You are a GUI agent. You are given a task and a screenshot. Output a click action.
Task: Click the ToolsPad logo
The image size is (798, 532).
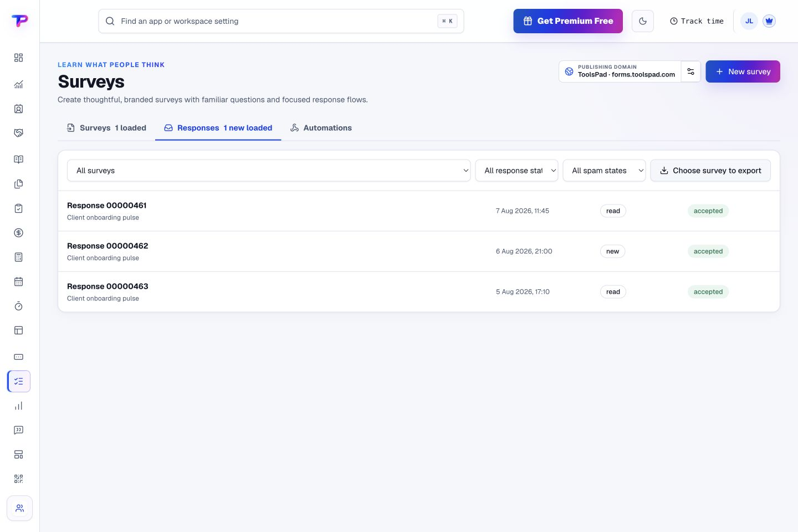(x=19, y=21)
